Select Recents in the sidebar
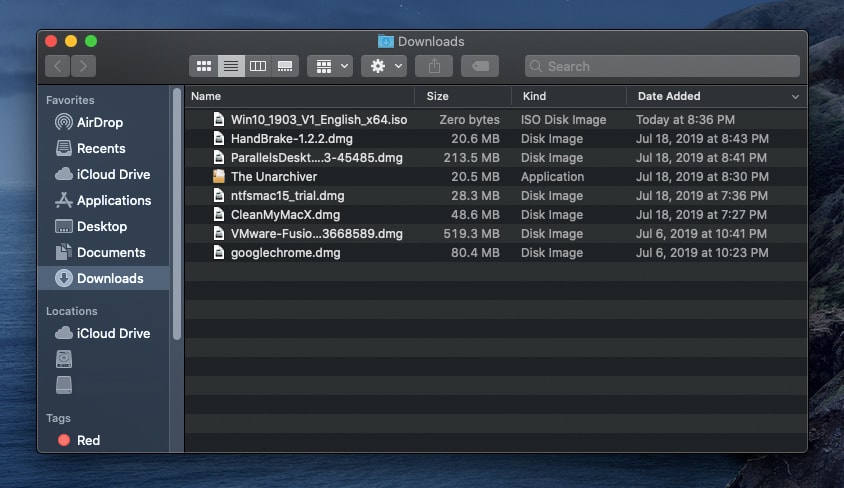 (x=101, y=148)
